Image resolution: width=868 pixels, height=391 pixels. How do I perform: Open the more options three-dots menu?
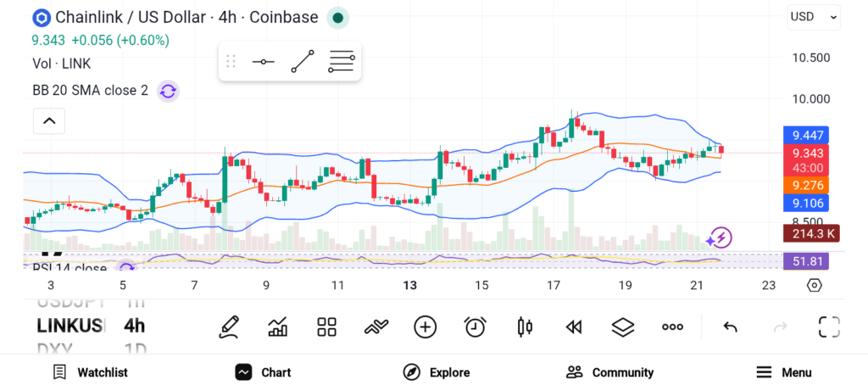[x=672, y=327]
